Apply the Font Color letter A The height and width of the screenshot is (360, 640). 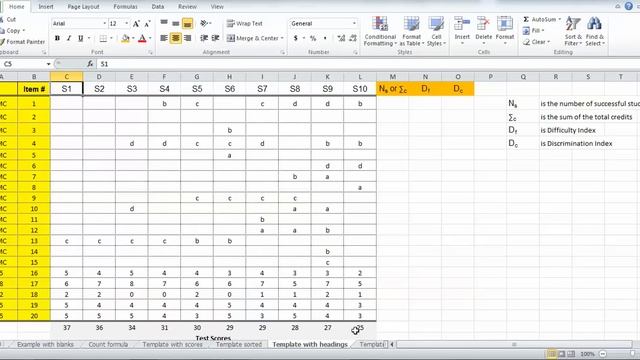(142, 38)
